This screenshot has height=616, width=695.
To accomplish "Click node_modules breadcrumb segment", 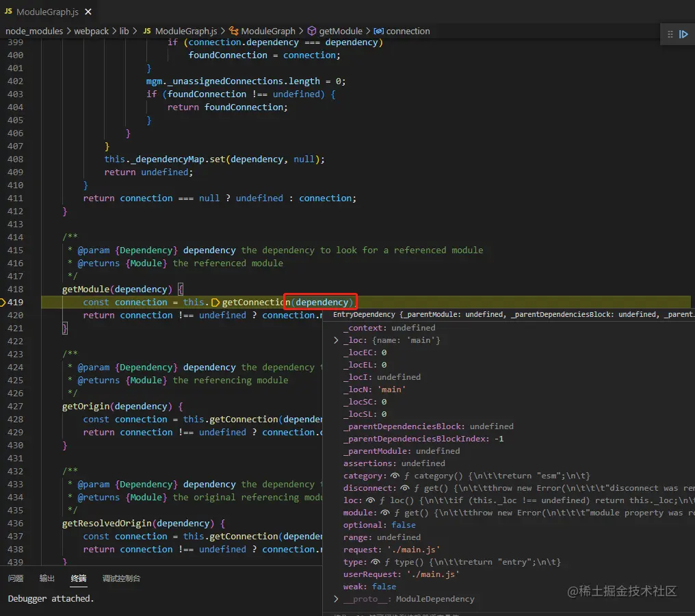I will [34, 31].
